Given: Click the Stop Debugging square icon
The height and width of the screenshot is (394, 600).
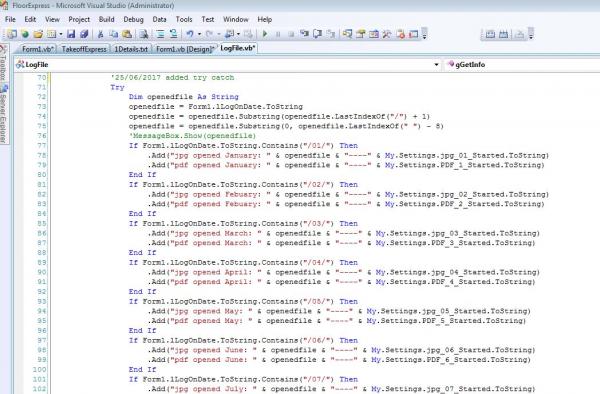Looking at the screenshot, I should point(291,34).
